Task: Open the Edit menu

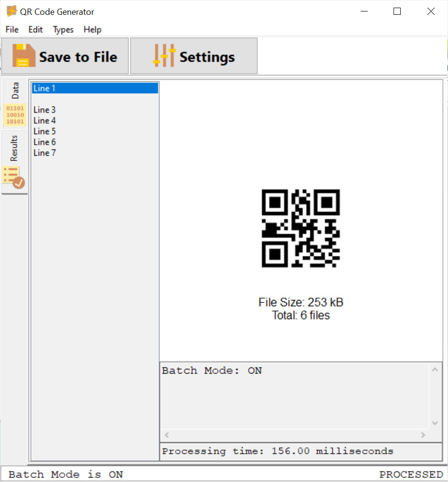Action: pos(35,30)
